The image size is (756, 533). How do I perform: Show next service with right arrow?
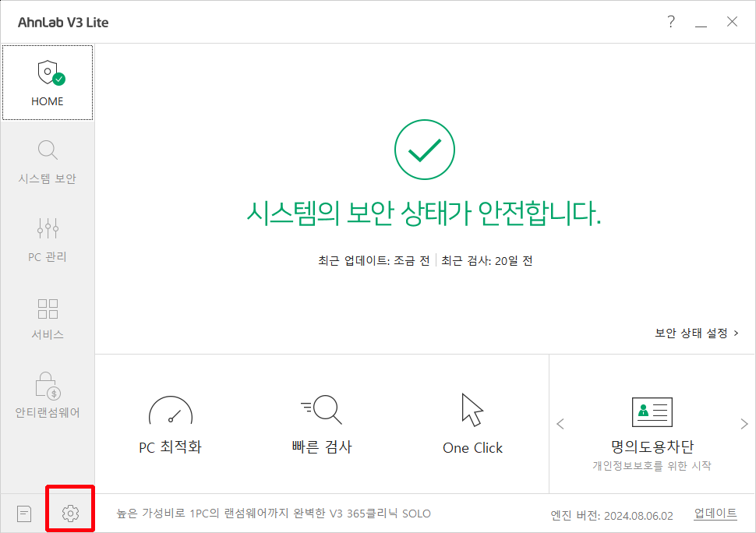[744, 424]
